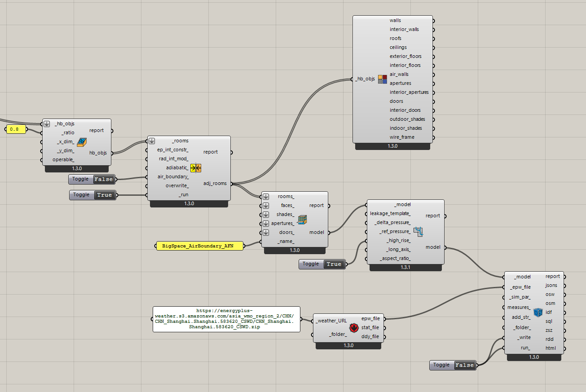Click the ceilings output label

point(398,47)
